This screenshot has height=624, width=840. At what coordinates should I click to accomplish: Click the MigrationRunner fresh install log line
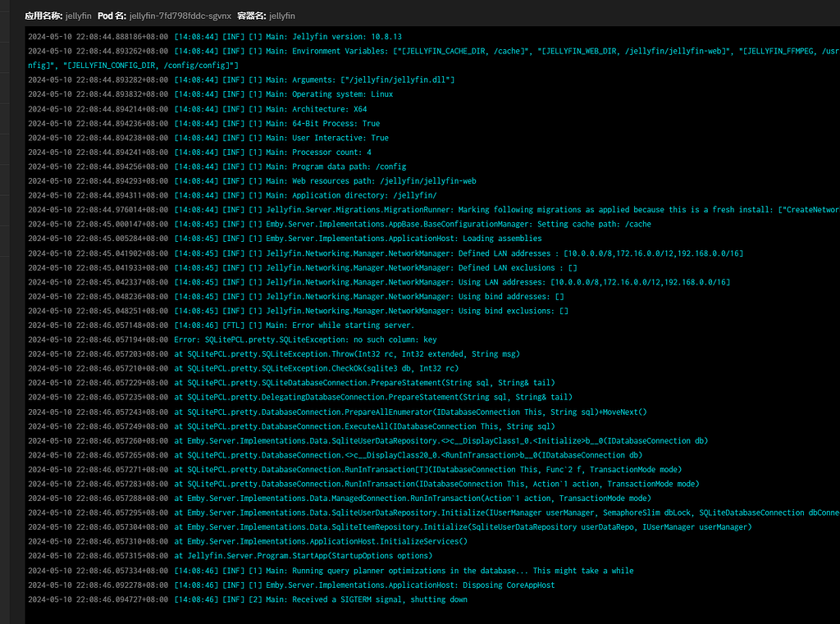click(x=434, y=210)
